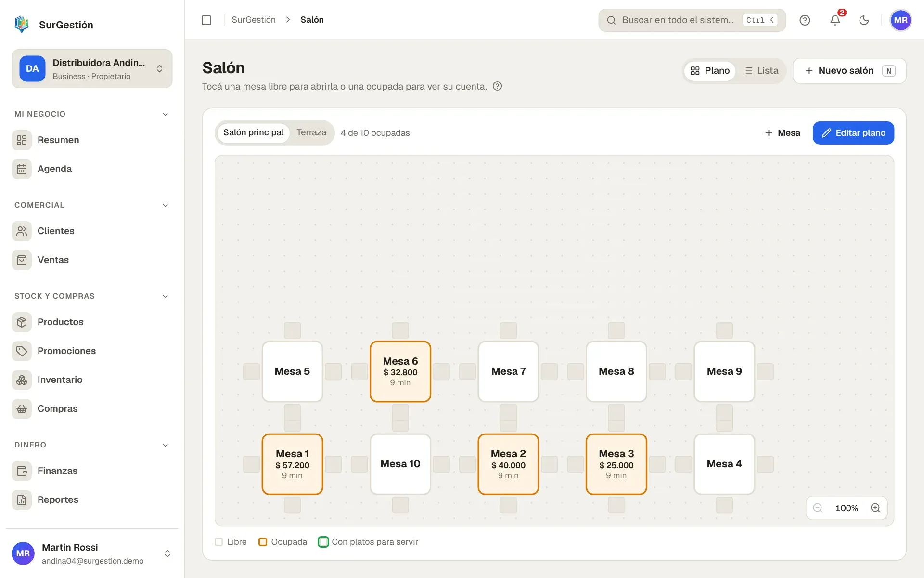Viewport: 924px width, 578px height.
Task: Toggle the sidebar panel icon
Action: pyautogui.click(x=206, y=20)
